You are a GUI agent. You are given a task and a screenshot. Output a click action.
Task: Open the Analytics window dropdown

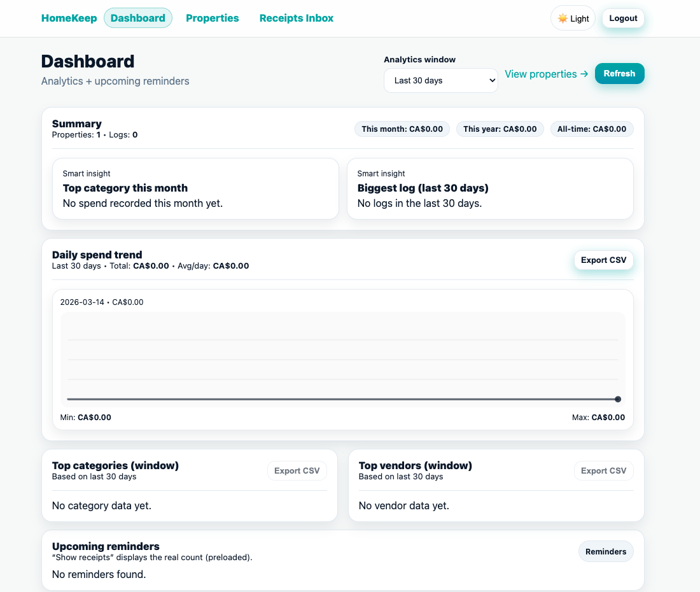(441, 80)
